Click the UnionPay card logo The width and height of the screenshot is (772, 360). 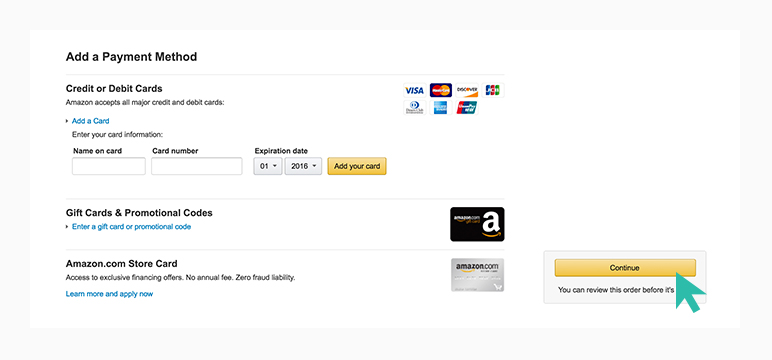(467, 108)
